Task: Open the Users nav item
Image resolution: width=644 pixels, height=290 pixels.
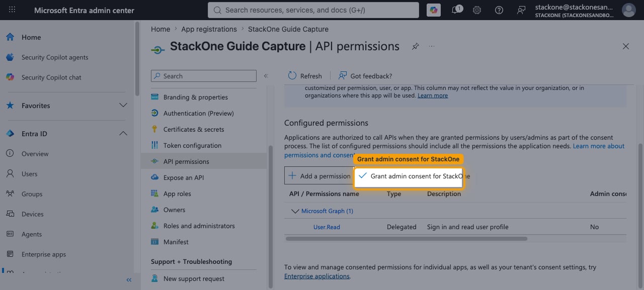Action: tap(29, 174)
